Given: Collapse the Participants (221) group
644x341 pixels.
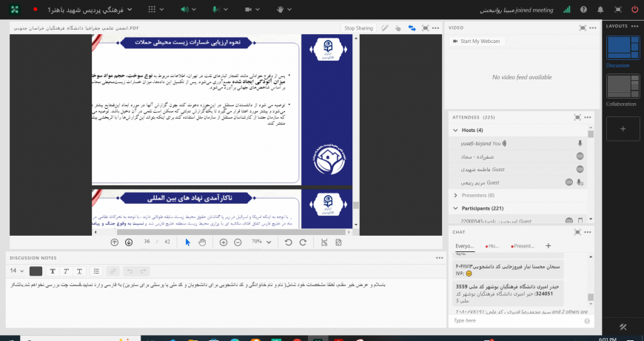Looking at the screenshot, I should 455,208.
